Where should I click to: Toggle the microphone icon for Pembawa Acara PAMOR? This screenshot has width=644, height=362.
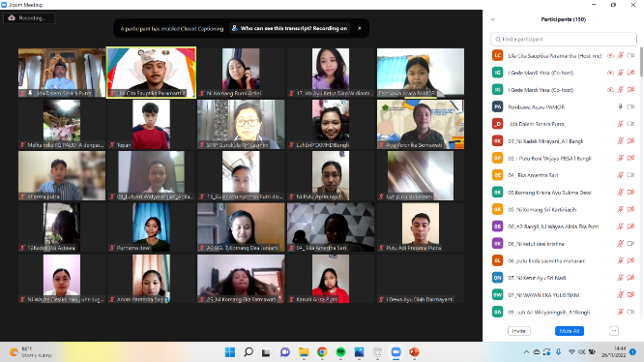coord(621,106)
